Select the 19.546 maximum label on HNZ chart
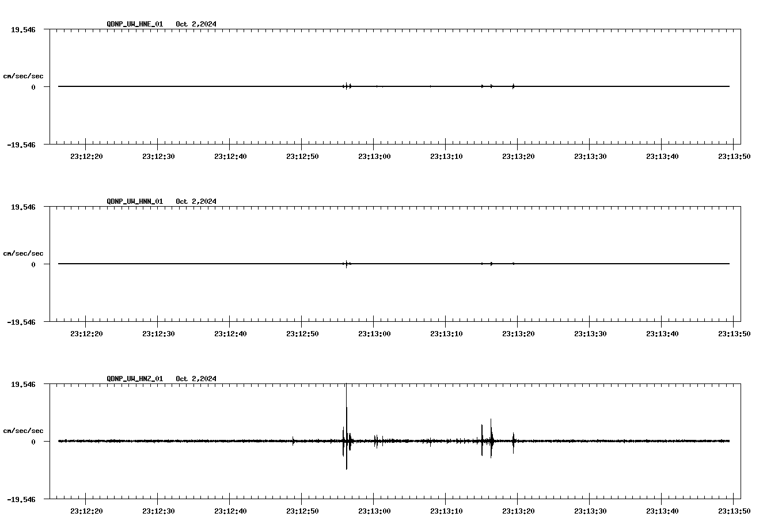Viewport: 782px width, 532px height. click(x=23, y=384)
